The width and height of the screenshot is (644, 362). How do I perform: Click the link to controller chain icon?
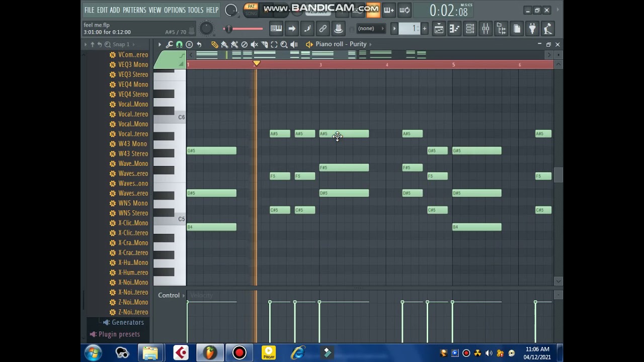tap(323, 29)
